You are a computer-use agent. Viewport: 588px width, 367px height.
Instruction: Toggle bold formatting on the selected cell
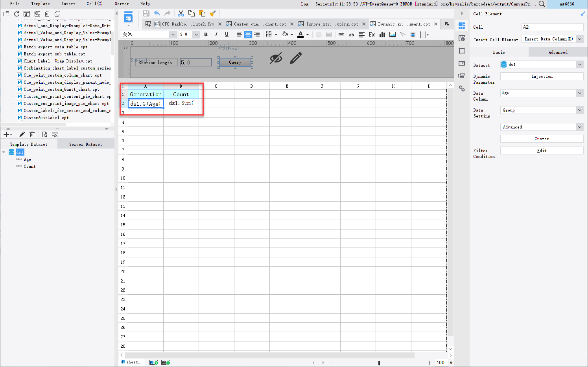pos(206,35)
